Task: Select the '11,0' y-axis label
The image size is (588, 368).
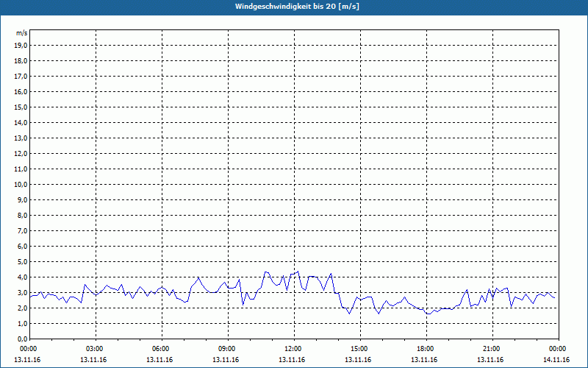Action: point(21,169)
